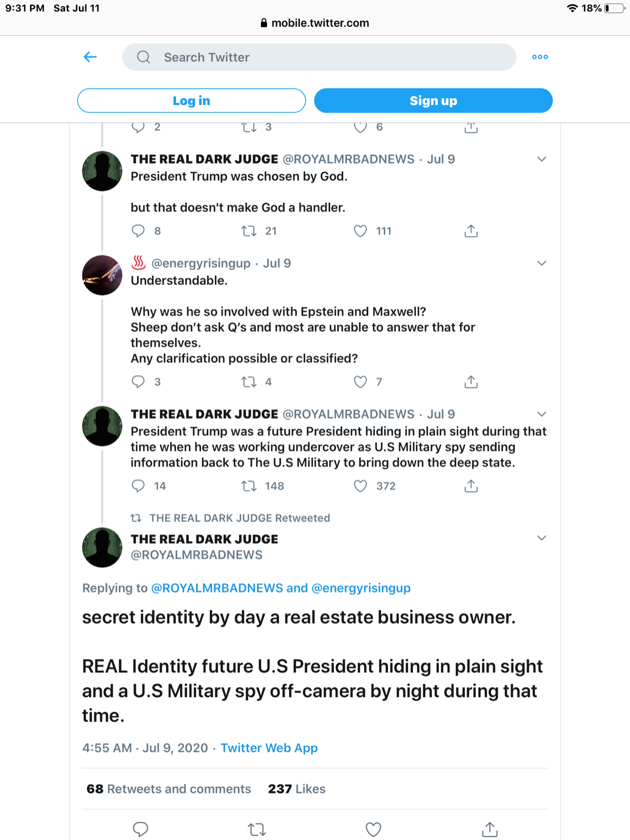Share the 'undercover military spy' tweet

[x=471, y=486]
